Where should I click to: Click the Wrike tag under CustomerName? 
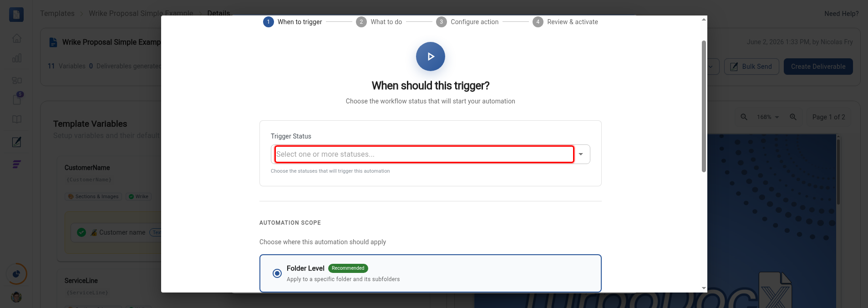point(138,196)
